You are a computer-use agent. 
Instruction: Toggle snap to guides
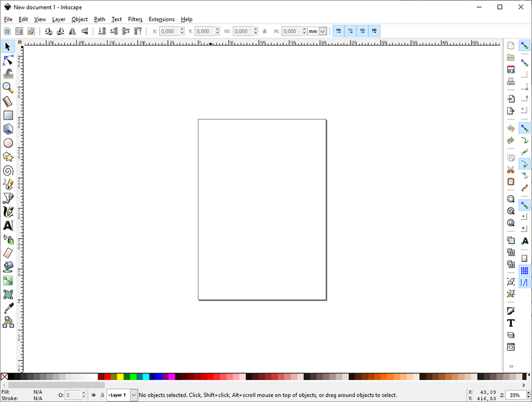tap(524, 282)
